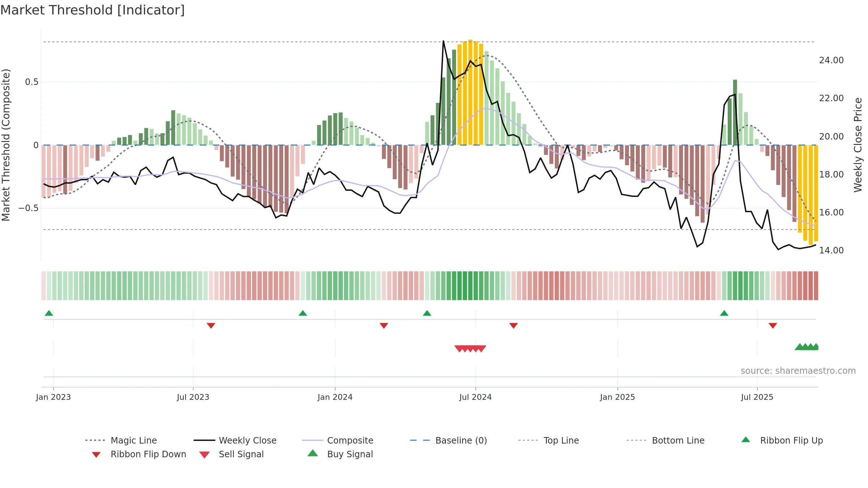Hide the Composite line via legend

coord(337,440)
